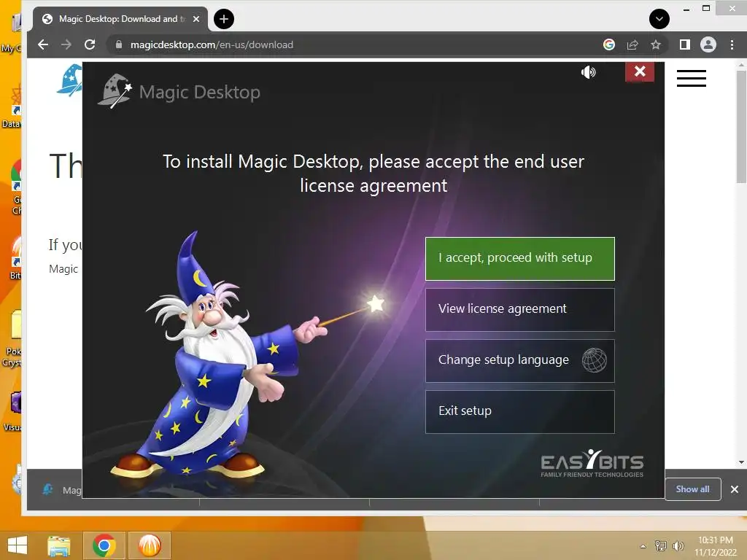Click Exit setup button
Image resolution: width=747 pixels, height=560 pixels.
coord(519,411)
